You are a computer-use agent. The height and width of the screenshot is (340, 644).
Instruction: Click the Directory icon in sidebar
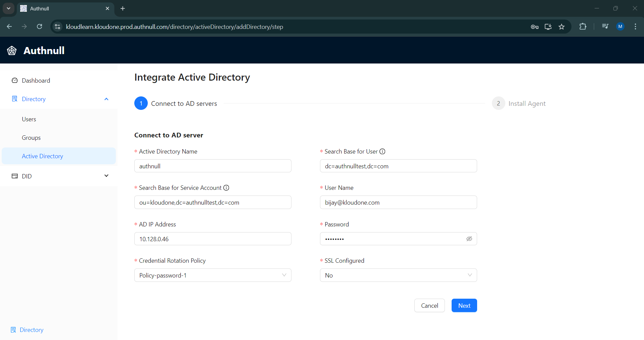tap(14, 99)
